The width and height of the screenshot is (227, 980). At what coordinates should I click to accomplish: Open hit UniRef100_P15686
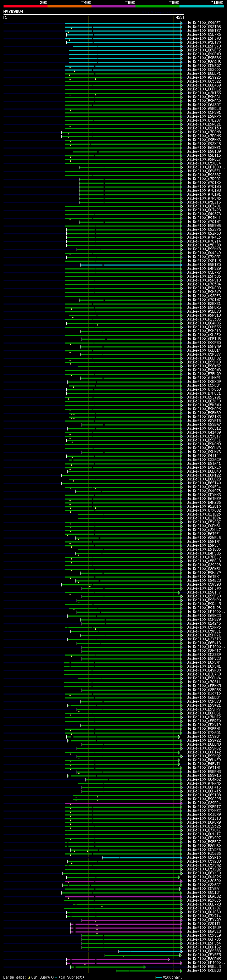coord(203,854)
